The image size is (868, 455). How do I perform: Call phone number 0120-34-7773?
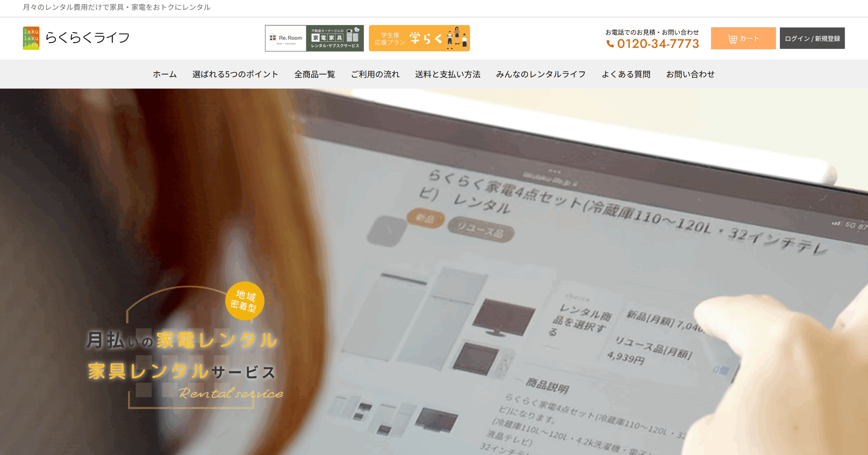(x=658, y=44)
